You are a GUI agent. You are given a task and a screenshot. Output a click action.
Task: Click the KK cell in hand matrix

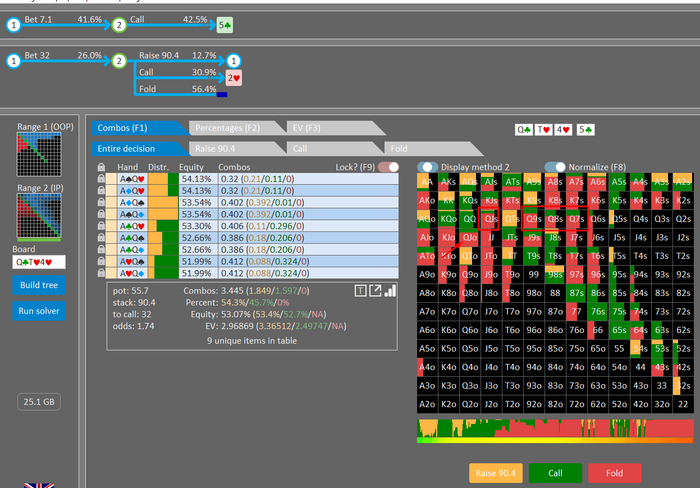pyautogui.click(x=448, y=200)
